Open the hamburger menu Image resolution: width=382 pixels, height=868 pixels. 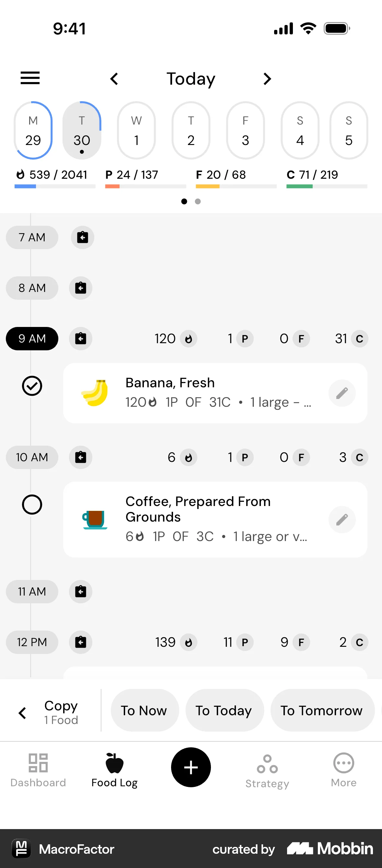pos(30,78)
